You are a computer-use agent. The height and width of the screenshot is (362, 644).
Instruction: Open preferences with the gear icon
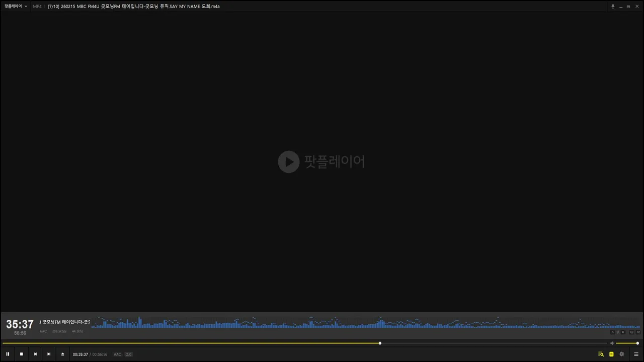pyautogui.click(x=622, y=354)
